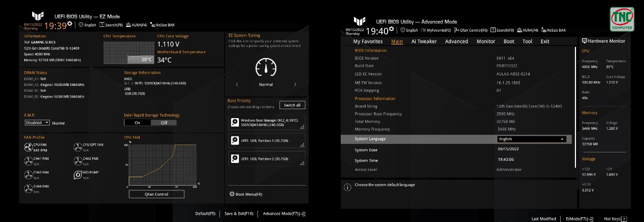
Task: Click the ME FW Version value 16.1.25.1865
Action: [x=508, y=82]
